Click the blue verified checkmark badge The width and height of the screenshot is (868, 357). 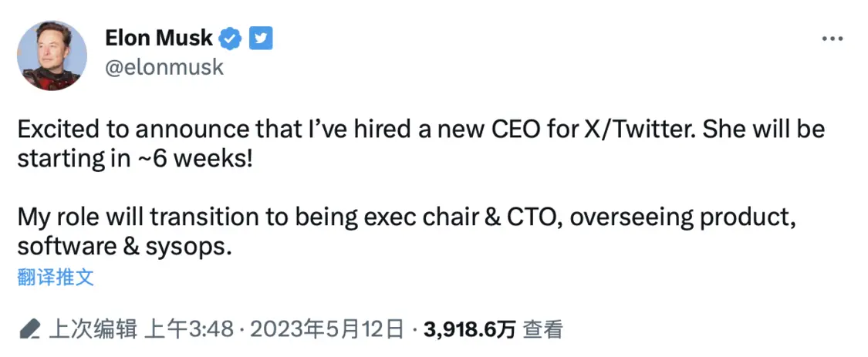click(230, 37)
